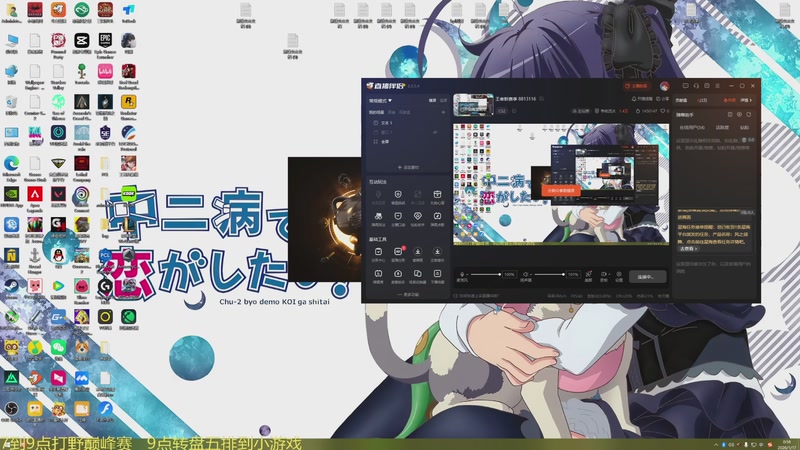Click orange button inside the live preview
Screen dimensions: 800x450
[561, 190]
